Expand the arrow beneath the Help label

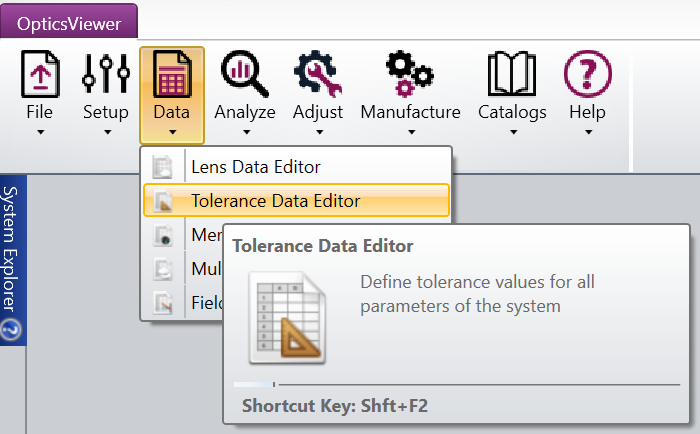587,131
